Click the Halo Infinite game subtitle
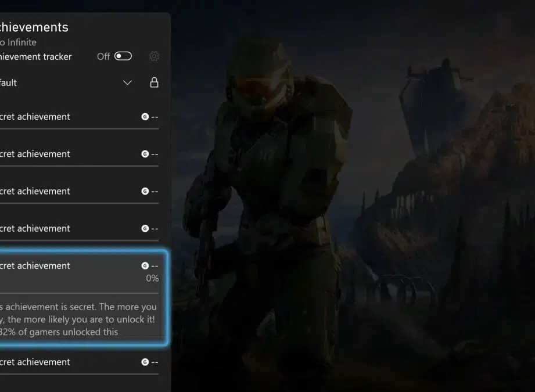 click(x=18, y=42)
